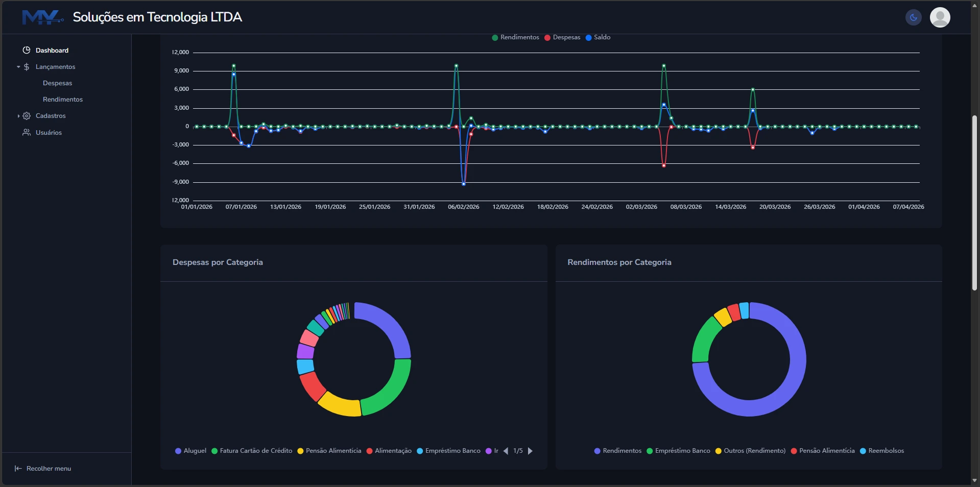Click the 06/02/2026 Saldo low point
This screenshot has width=980, height=487.
click(x=464, y=184)
